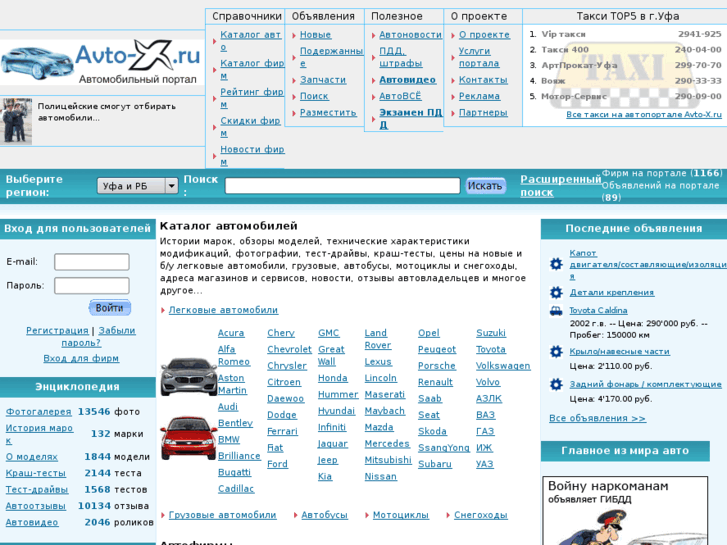Focus the Пароль input field

(92, 285)
